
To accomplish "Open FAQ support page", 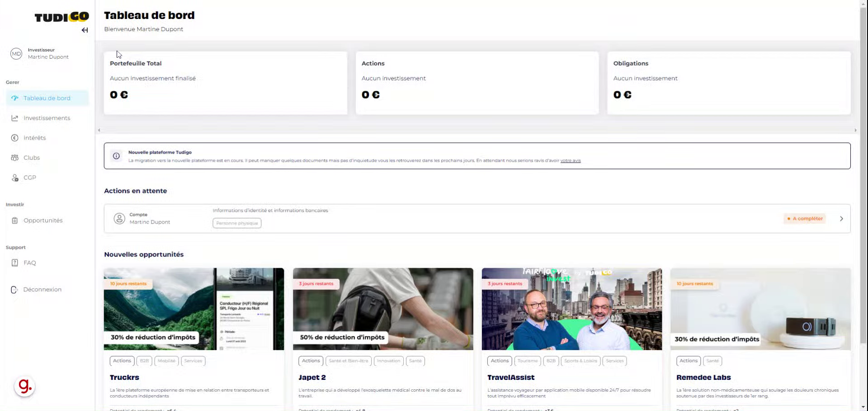I will (47, 263).
